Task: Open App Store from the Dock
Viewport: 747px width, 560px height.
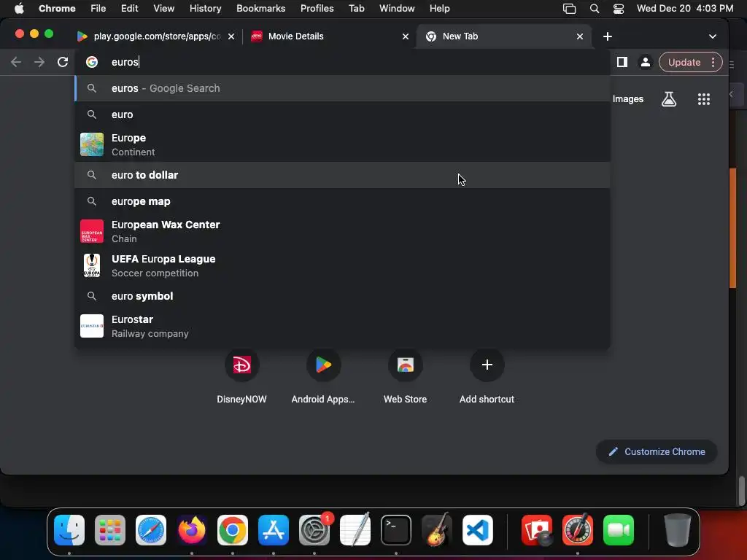Action: click(274, 530)
